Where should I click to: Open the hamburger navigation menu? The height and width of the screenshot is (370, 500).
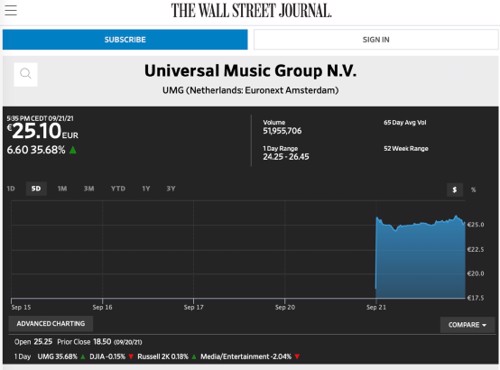11,10
